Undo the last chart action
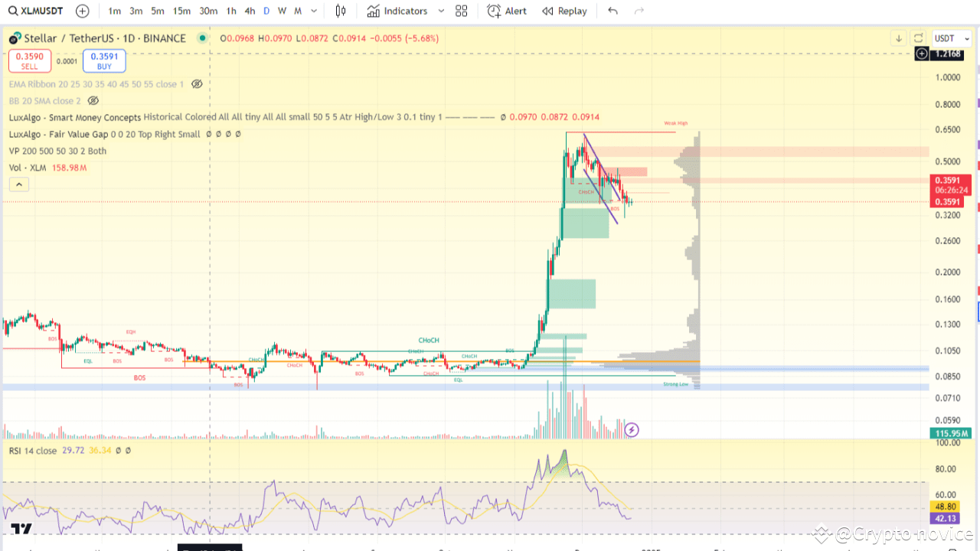980x551 pixels. [612, 11]
